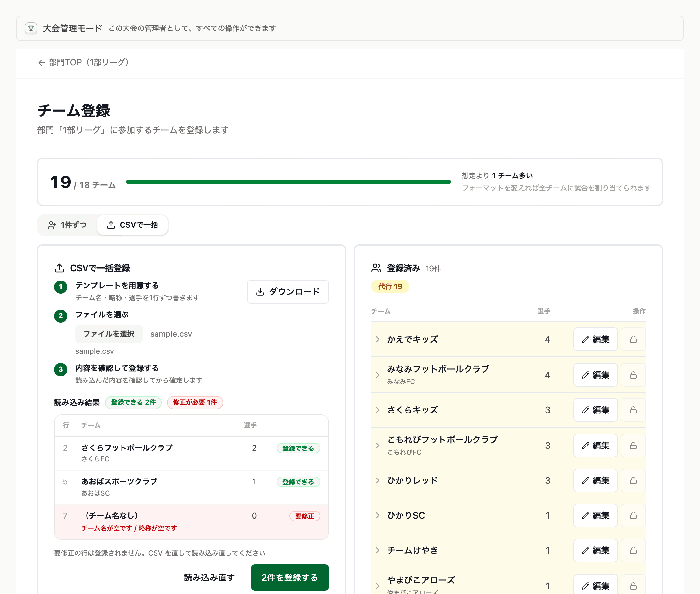Screen dimensions: 700x594
Task: Click the 要修正 status badge
Action: coord(304,516)
